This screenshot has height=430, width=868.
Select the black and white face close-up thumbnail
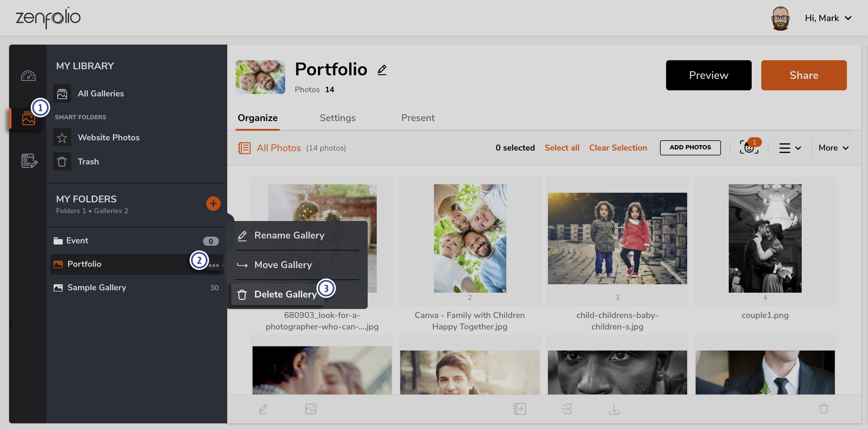point(617,372)
